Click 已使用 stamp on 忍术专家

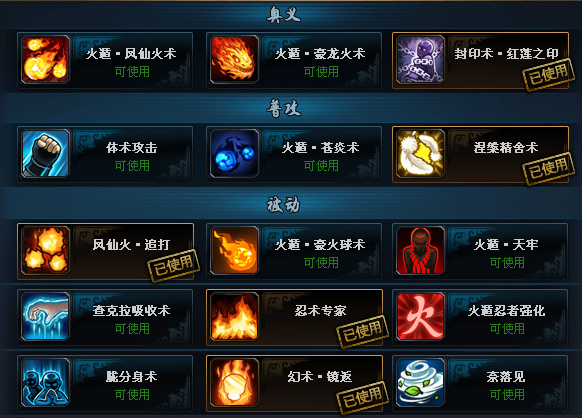point(362,331)
